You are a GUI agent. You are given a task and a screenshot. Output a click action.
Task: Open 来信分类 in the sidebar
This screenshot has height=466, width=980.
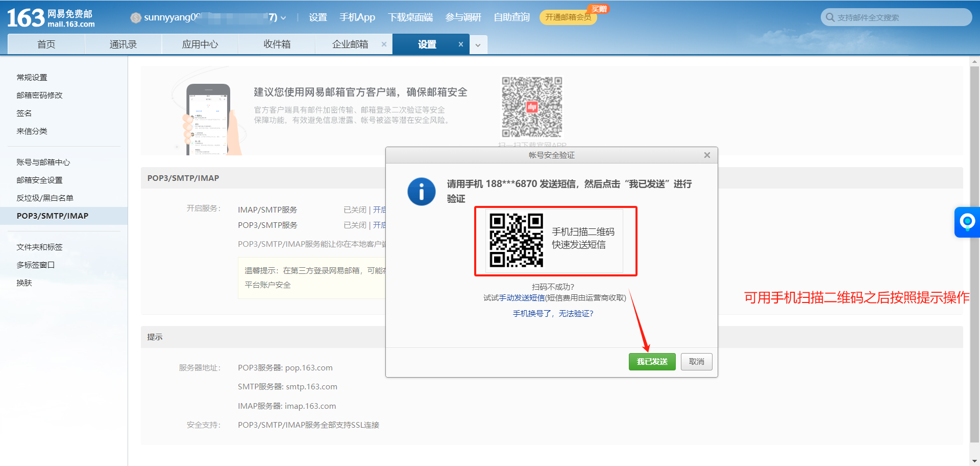click(32, 131)
